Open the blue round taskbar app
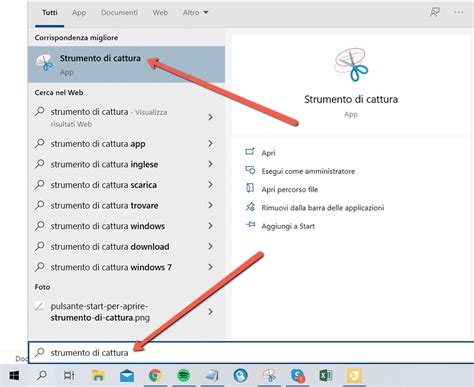The height and width of the screenshot is (387, 474). pos(240,376)
